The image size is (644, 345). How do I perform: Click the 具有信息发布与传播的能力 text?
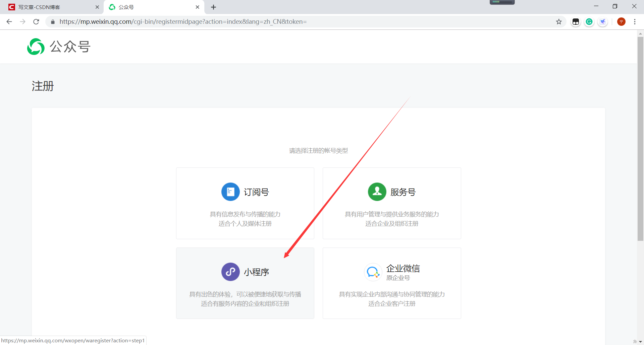click(245, 214)
